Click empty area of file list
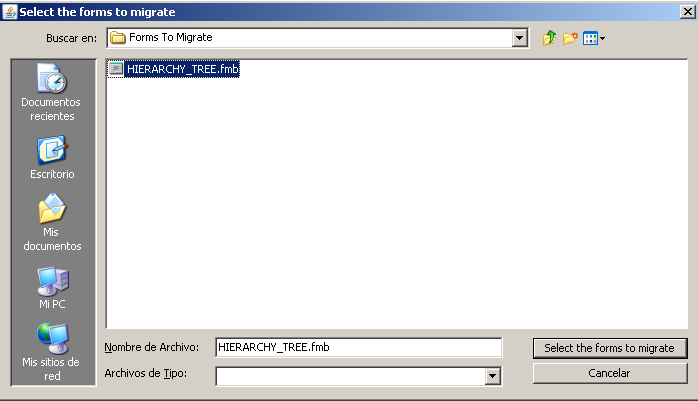 pyautogui.click(x=397, y=200)
